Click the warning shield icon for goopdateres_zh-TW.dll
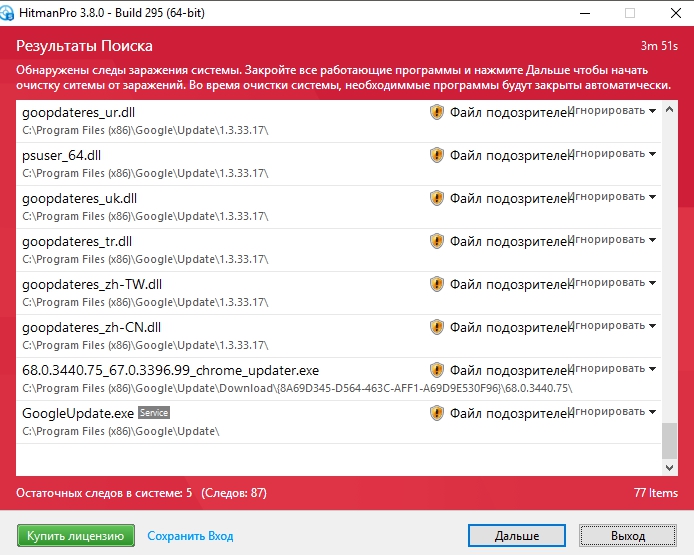The width and height of the screenshot is (694, 555). pos(437,284)
